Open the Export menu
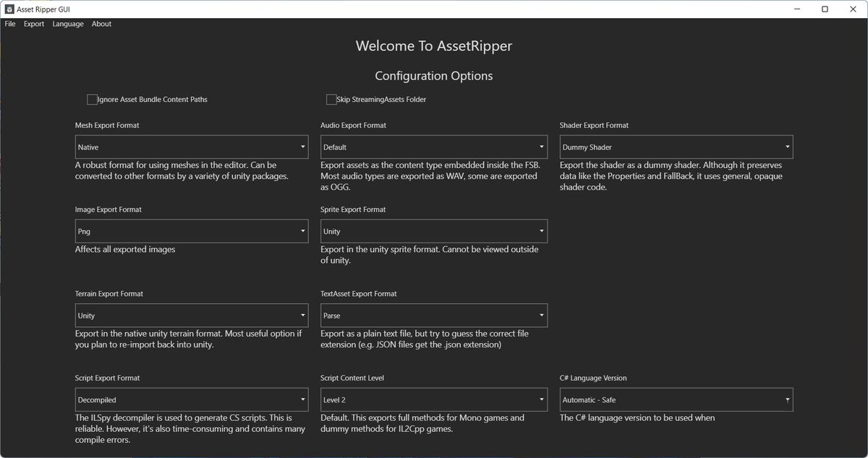 tap(34, 24)
